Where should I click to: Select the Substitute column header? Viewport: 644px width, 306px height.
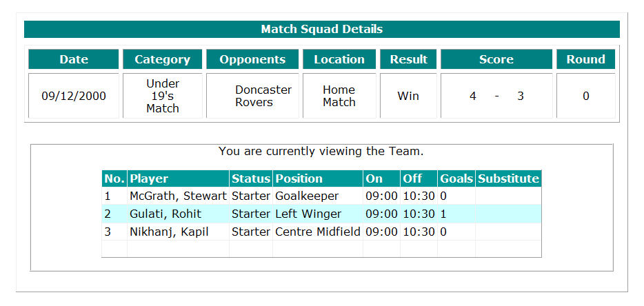click(x=508, y=178)
